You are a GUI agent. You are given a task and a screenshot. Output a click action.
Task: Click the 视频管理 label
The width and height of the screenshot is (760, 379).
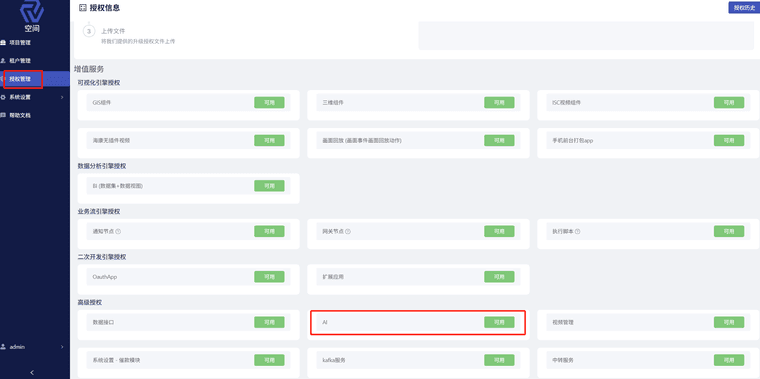(x=563, y=322)
